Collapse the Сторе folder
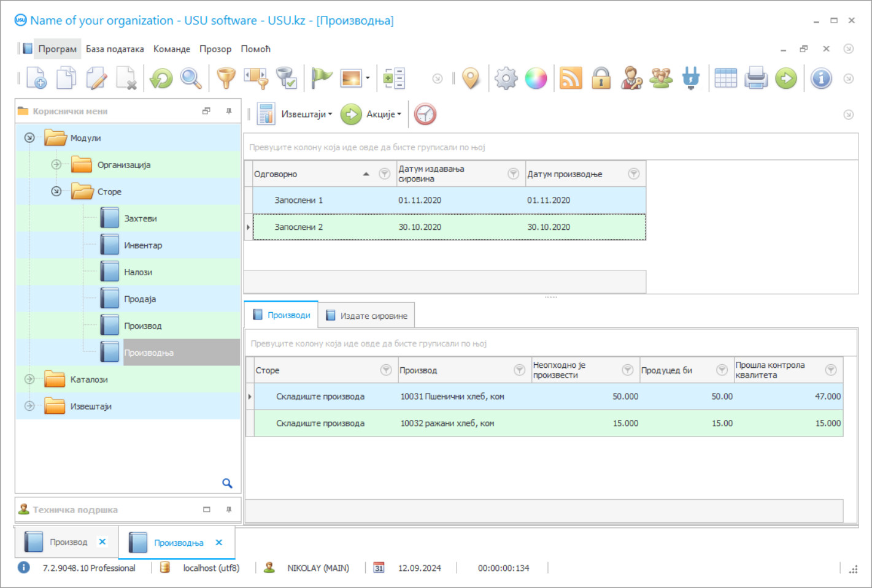The height and width of the screenshot is (588, 872). [x=56, y=191]
